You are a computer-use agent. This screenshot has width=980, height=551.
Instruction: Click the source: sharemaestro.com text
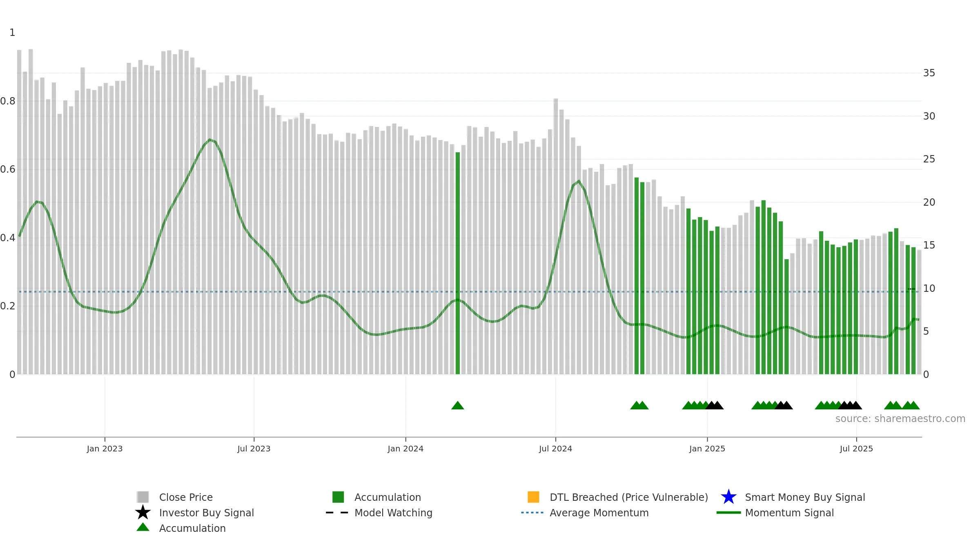click(x=900, y=419)
